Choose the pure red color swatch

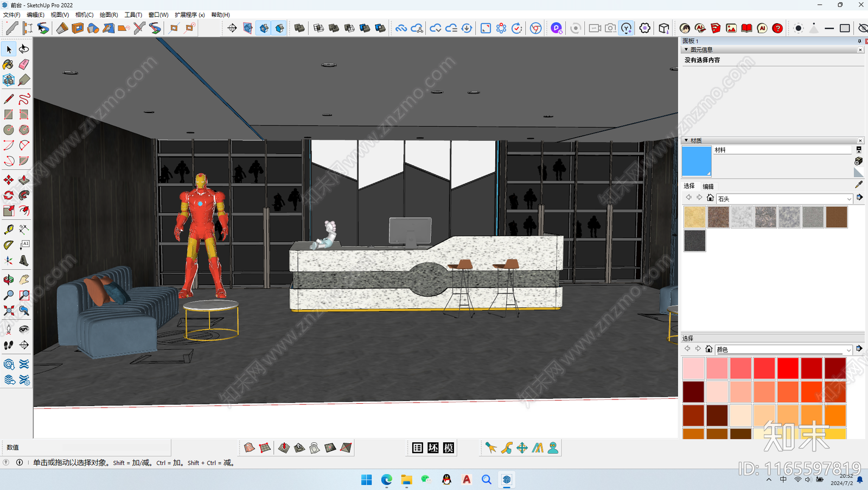click(788, 368)
